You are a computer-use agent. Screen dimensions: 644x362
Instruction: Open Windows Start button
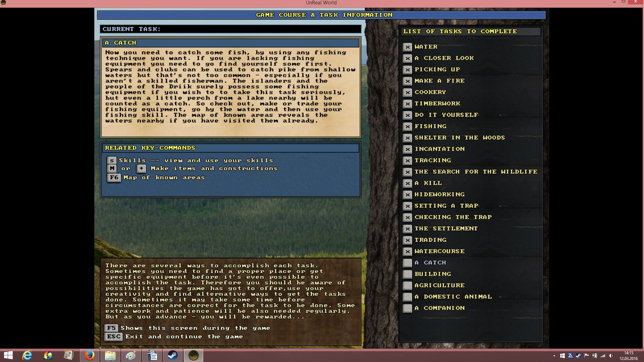[8, 355]
